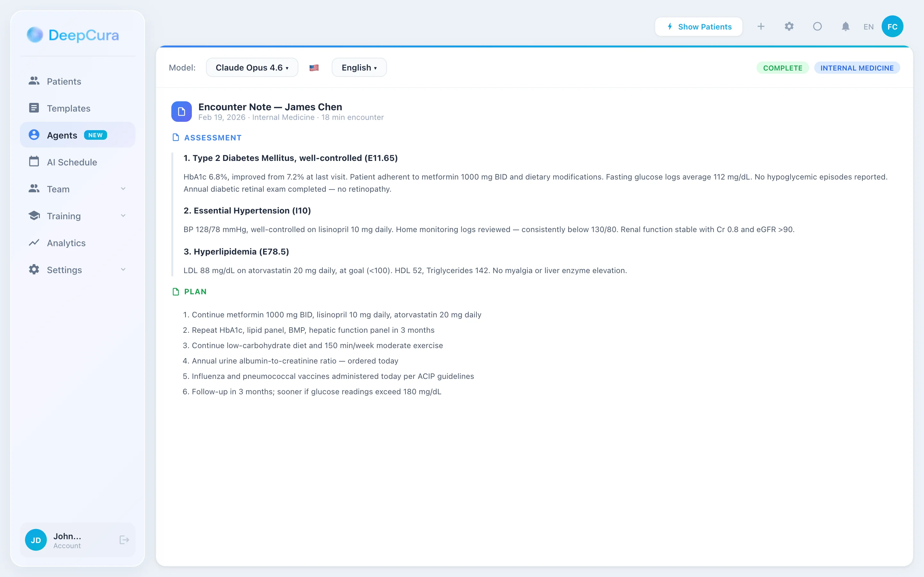Open the Patients section in sidebar
This screenshot has width=924, height=577.
(64, 81)
